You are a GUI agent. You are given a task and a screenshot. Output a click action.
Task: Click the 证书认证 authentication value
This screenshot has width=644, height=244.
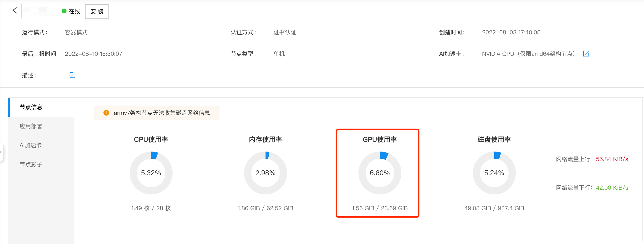point(285,32)
